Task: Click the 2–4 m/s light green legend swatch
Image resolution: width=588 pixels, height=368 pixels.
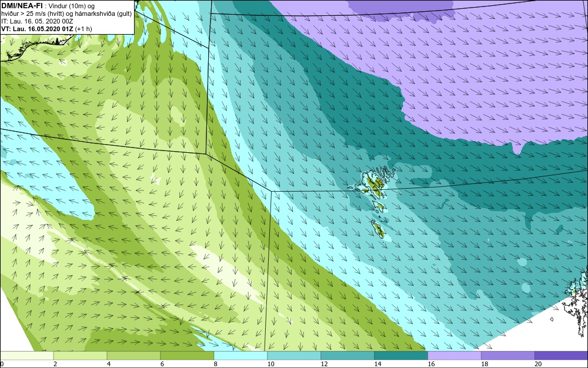Action: point(80,356)
